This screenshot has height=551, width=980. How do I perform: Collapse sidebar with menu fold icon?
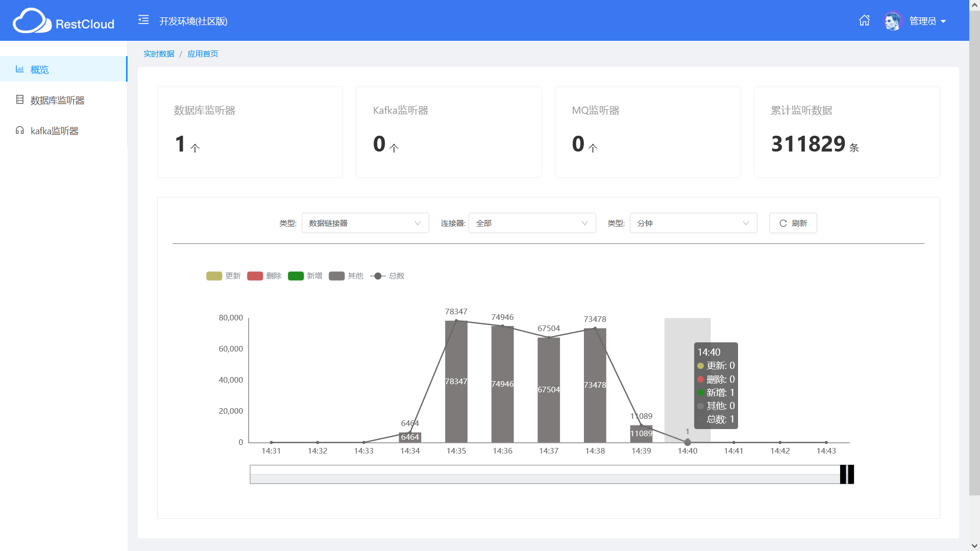tap(143, 20)
